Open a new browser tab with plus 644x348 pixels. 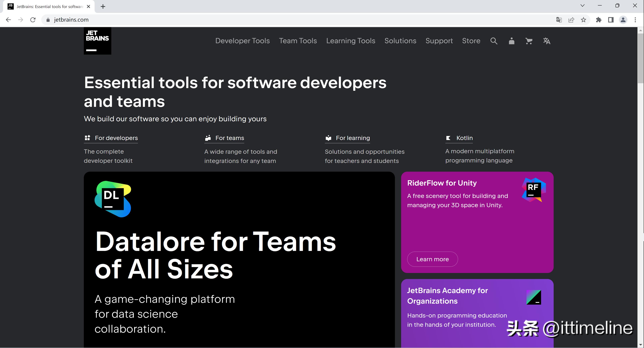103,7
